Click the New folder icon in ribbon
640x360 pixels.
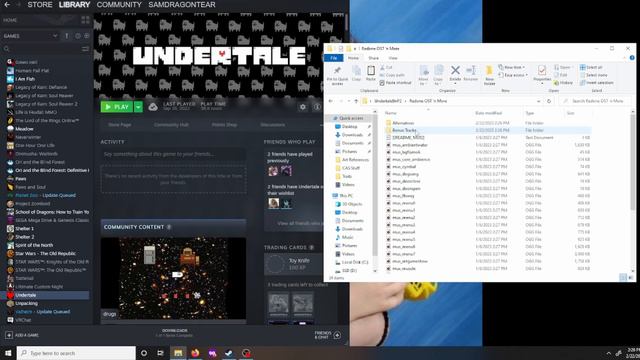coord(489,71)
